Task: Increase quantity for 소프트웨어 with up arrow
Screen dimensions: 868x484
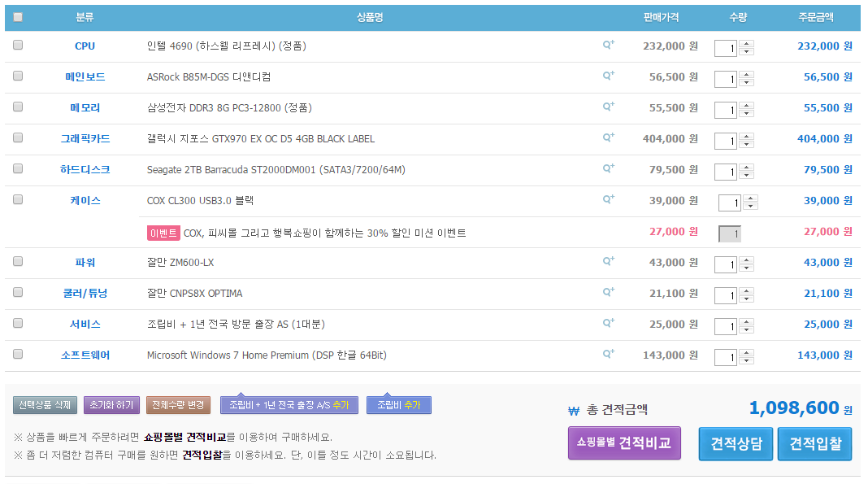Action: [x=747, y=353]
